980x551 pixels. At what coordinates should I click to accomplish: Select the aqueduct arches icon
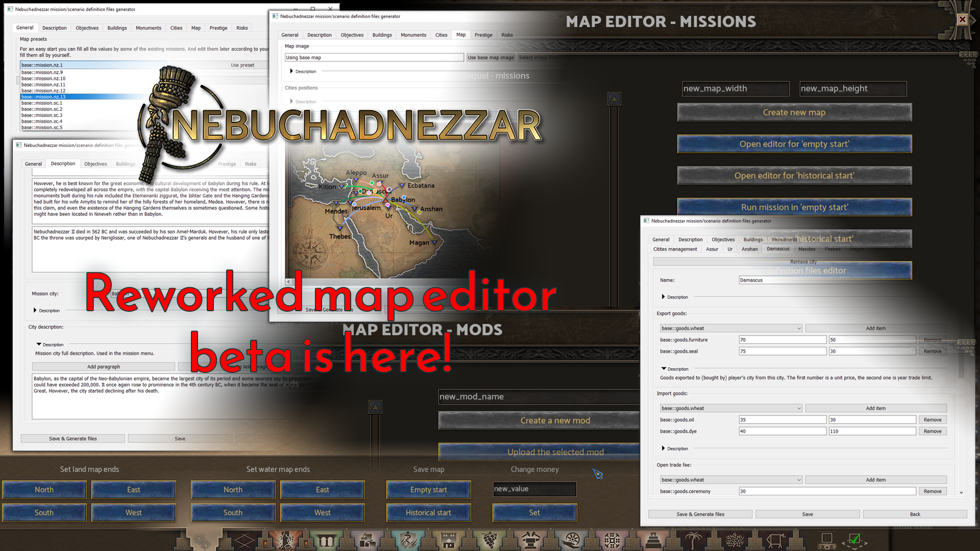(326, 540)
